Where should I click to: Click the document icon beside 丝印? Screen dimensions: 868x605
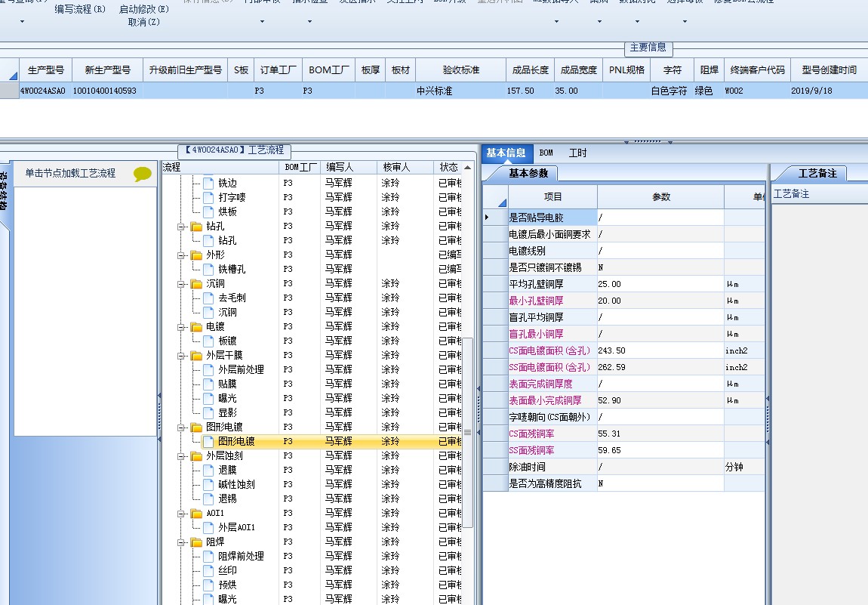pyautogui.click(x=208, y=570)
